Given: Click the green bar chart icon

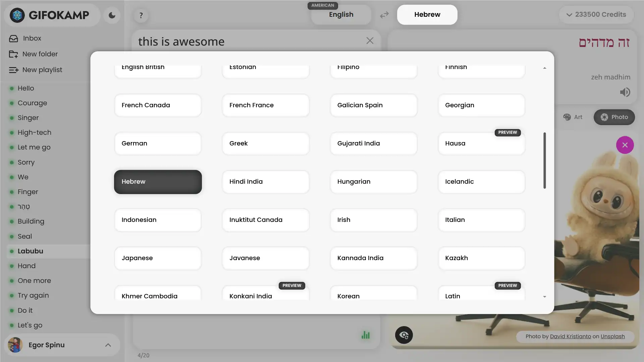Looking at the screenshot, I should (366, 335).
